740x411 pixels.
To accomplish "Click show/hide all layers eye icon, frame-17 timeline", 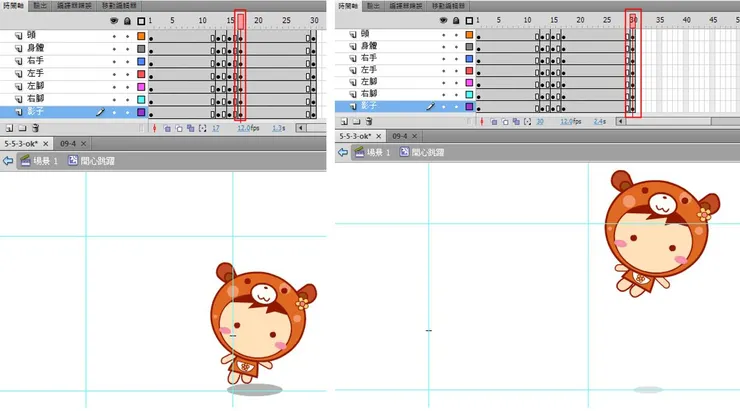I will [114, 21].
